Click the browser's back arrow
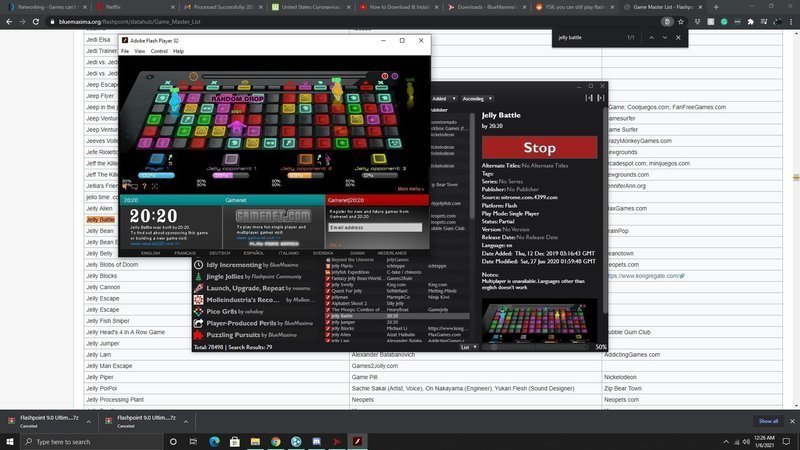800x450 pixels. click(x=9, y=22)
